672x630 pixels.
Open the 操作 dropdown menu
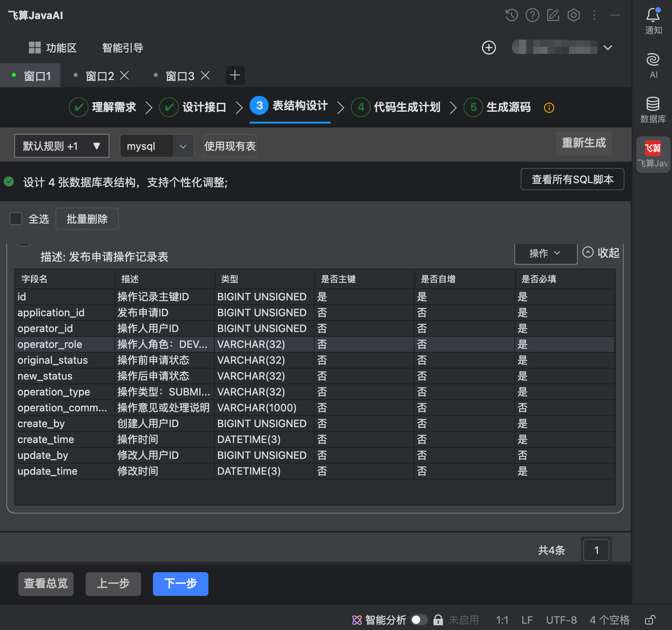[545, 254]
